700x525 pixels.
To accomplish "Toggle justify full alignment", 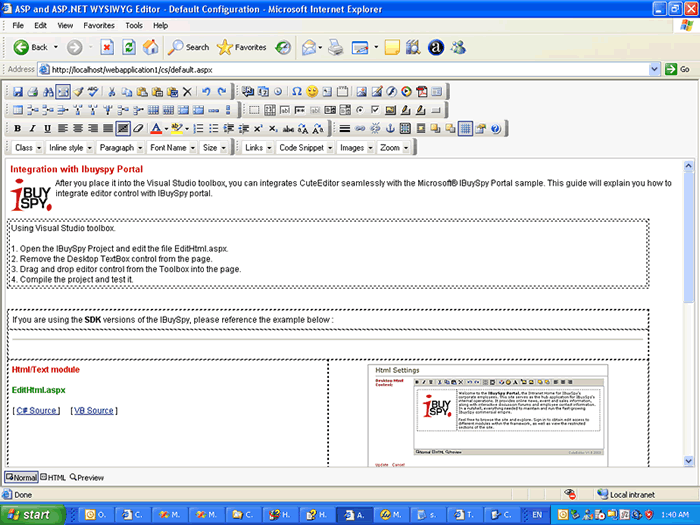I will [108, 129].
